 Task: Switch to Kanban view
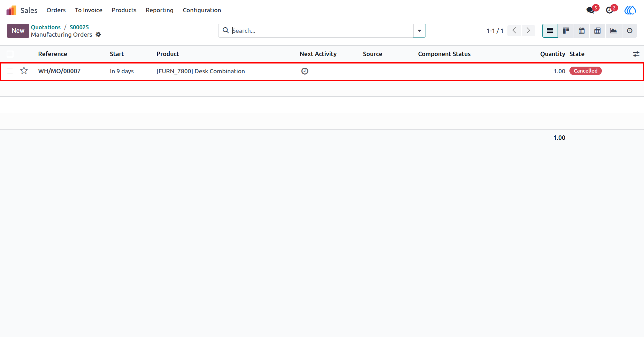pyautogui.click(x=566, y=31)
